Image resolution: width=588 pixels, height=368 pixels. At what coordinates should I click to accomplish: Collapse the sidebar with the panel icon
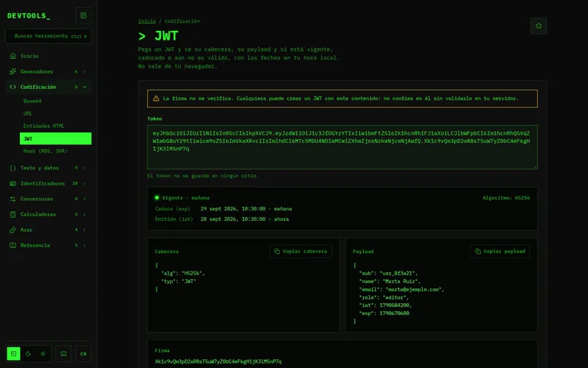[83, 15]
